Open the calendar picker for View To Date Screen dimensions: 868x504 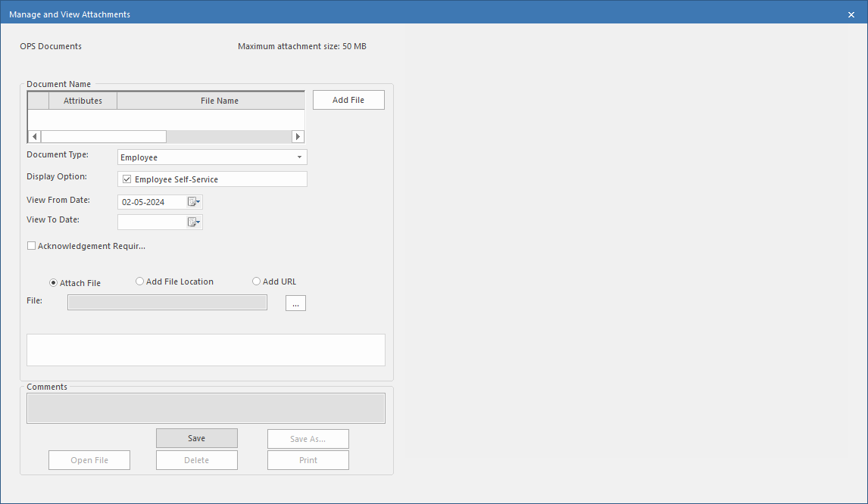(192, 222)
